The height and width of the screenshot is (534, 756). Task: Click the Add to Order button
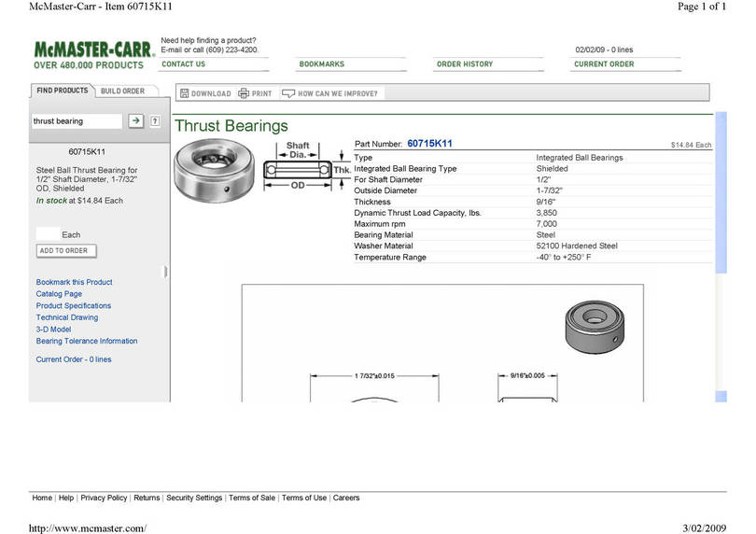[66, 251]
